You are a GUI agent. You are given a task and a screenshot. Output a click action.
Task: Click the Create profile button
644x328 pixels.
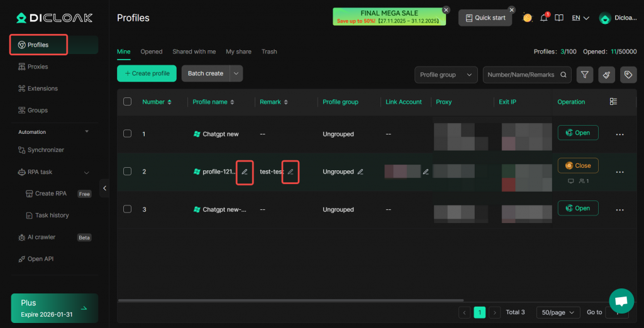pos(147,74)
